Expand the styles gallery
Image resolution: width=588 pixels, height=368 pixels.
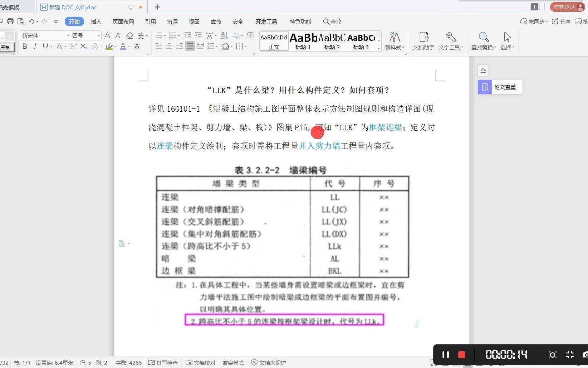click(379, 48)
